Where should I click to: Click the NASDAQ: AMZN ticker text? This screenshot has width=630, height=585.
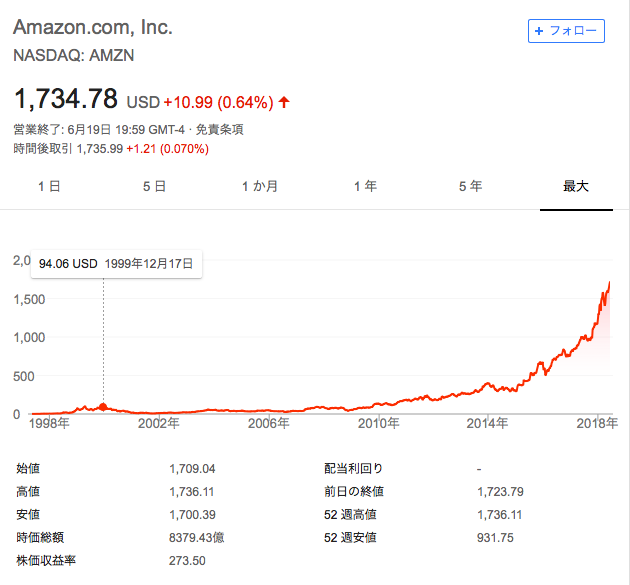(x=74, y=55)
